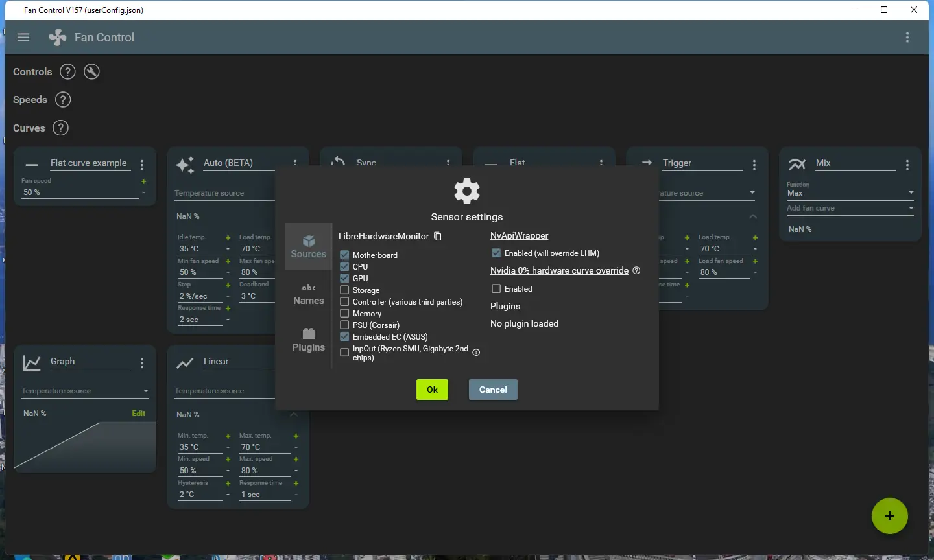934x560 pixels.
Task: Click the green add (+) floating button
Action: point(890,516)
